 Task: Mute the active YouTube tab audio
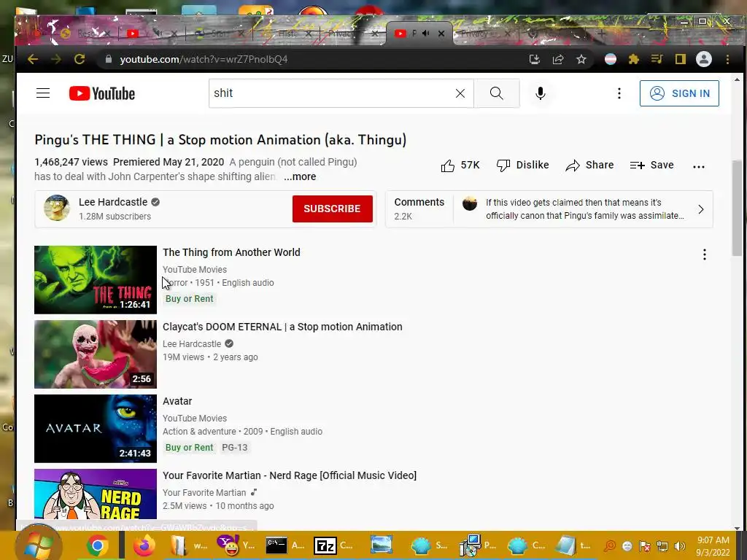point(425,34)
